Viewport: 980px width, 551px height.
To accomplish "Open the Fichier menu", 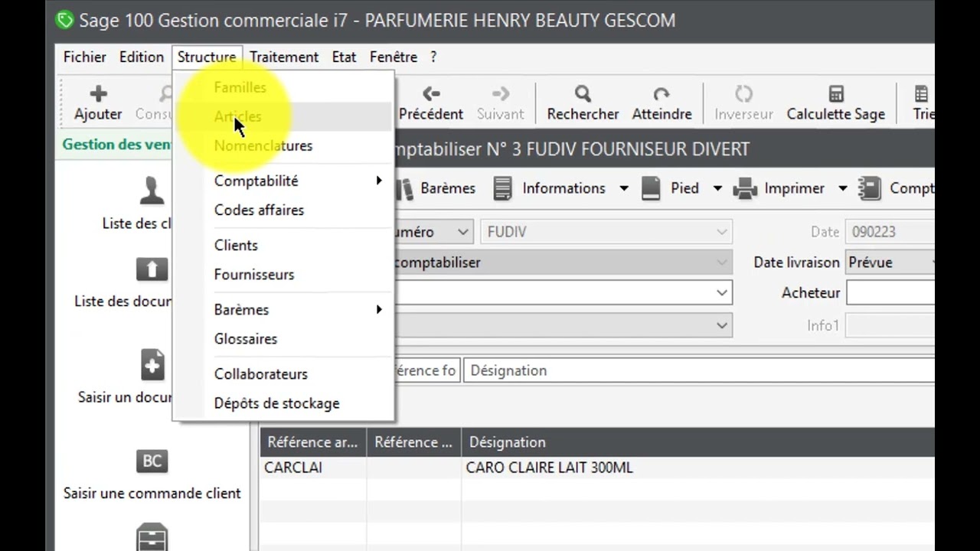I will [84, 57].
